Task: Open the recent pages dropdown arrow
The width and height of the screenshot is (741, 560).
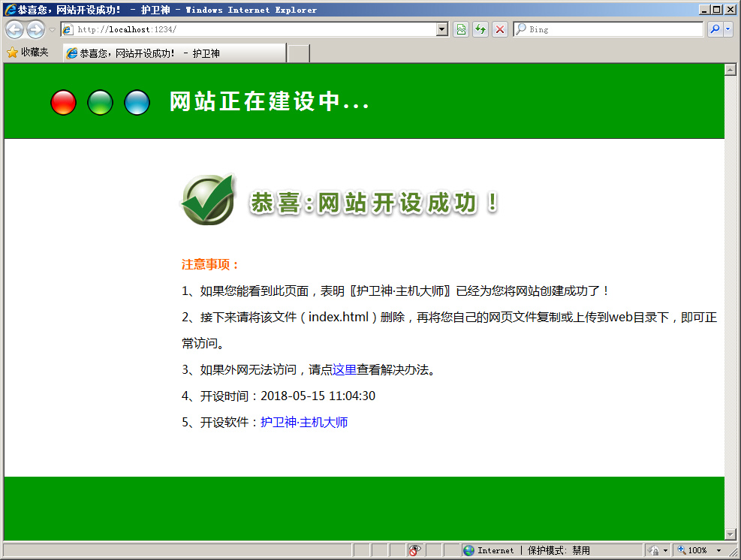Action: pyautogui.click(x=52, y=30)
